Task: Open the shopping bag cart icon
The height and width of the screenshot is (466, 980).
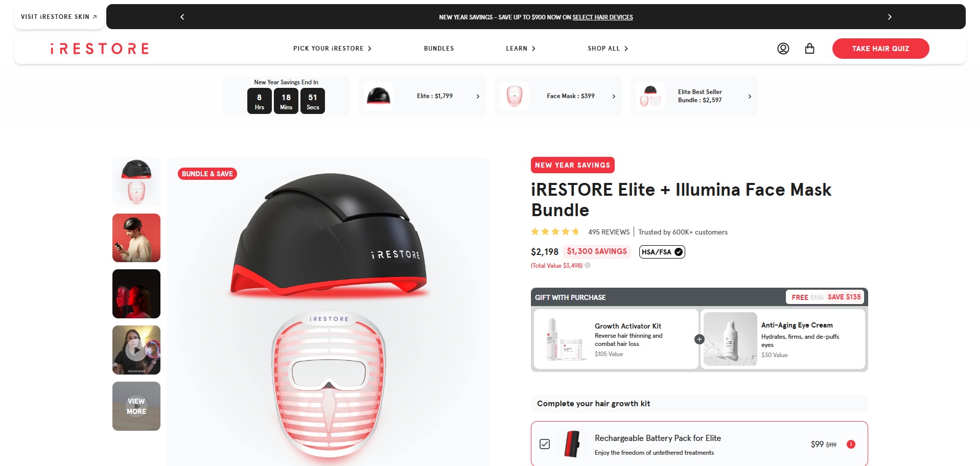Action: click(809, 49)
